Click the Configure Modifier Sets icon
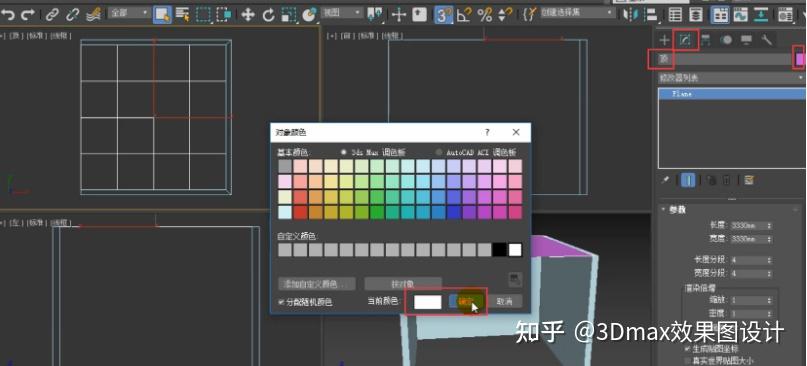The image size is (807, 366). (749, 180)
